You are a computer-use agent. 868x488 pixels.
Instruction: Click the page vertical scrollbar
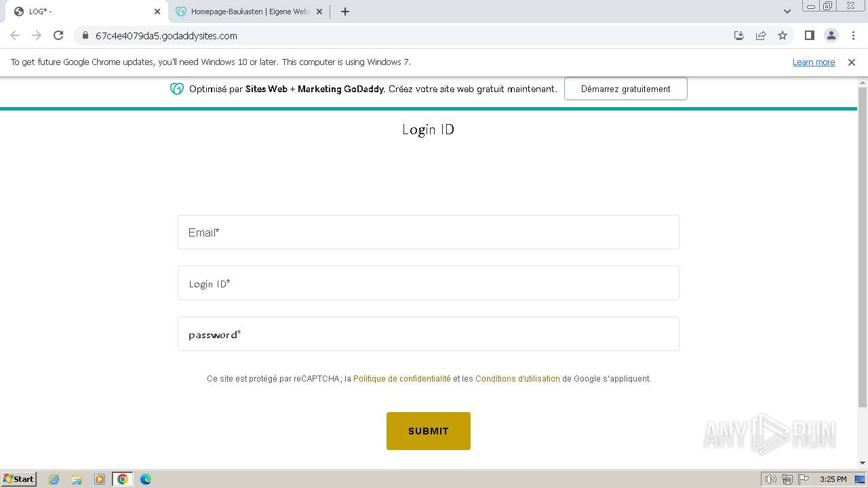(x=863, y=247)
